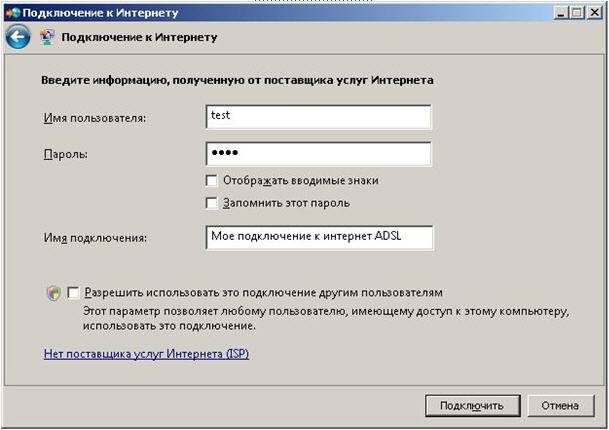Click the description "Этот параметр позволяет любому пользователю"

[x=326, y=319]
